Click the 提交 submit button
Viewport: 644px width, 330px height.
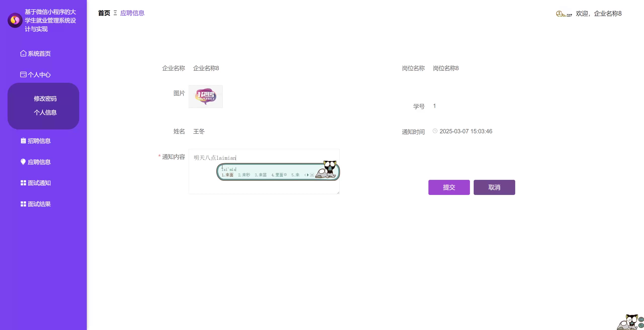(x=449, y=187)
